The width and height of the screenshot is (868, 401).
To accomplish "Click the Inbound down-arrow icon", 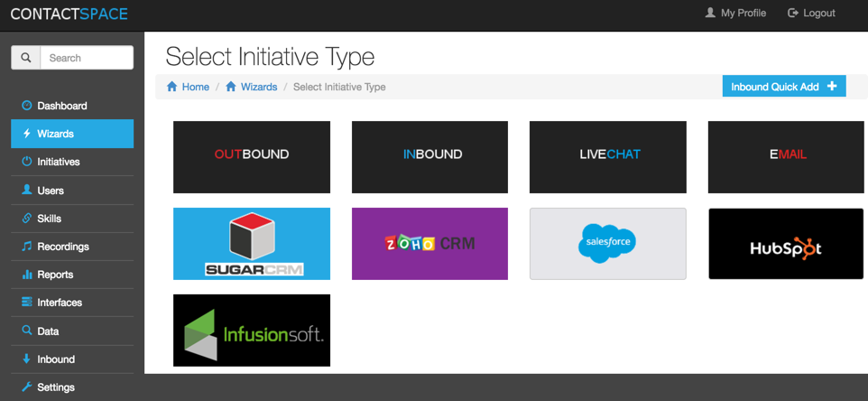I will coord(26,359).
